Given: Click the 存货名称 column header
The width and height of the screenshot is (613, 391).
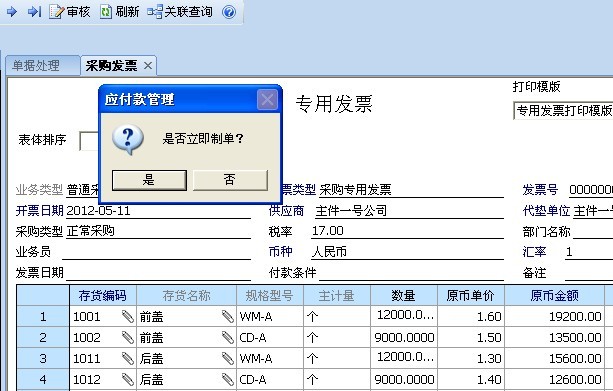Looking at the screenshot, I should [186, 296].
